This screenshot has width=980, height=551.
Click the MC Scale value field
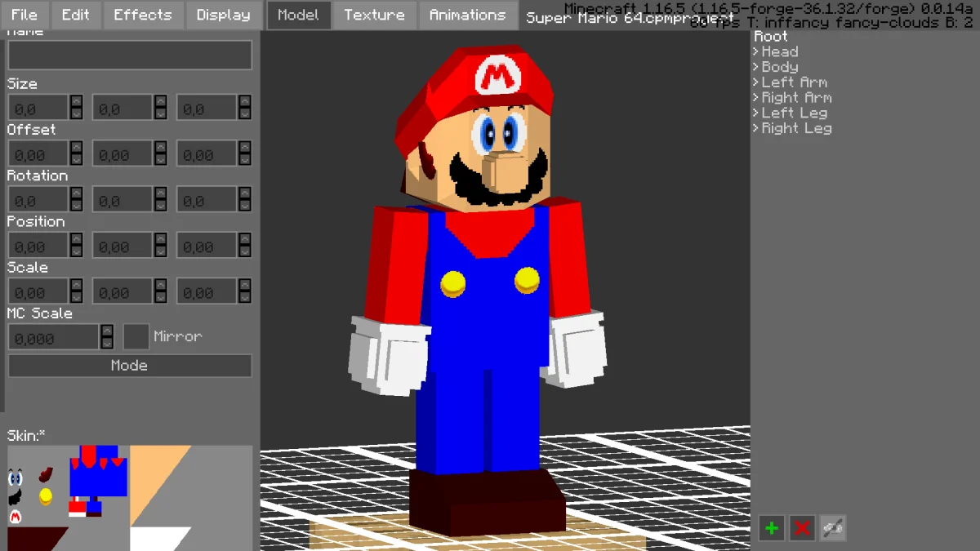point(54,337)
